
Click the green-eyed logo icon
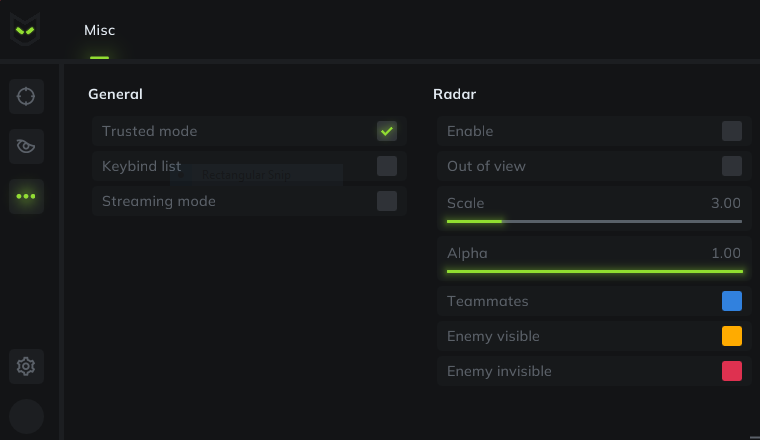[x=25, y=30]
